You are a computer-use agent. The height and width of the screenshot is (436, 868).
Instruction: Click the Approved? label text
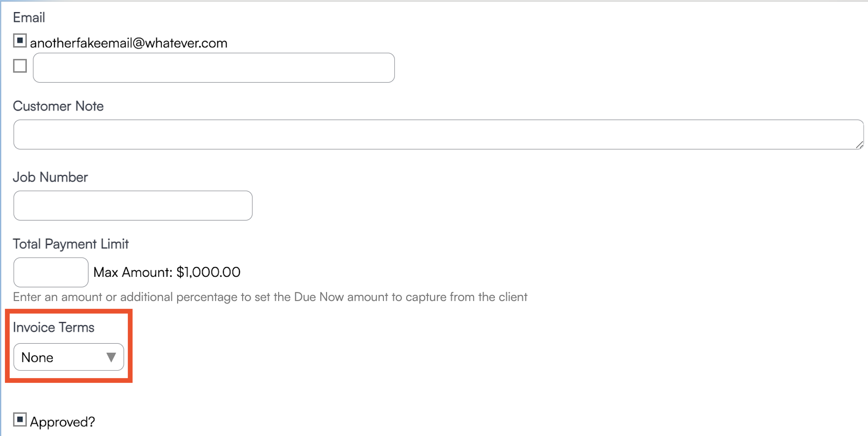62,422
